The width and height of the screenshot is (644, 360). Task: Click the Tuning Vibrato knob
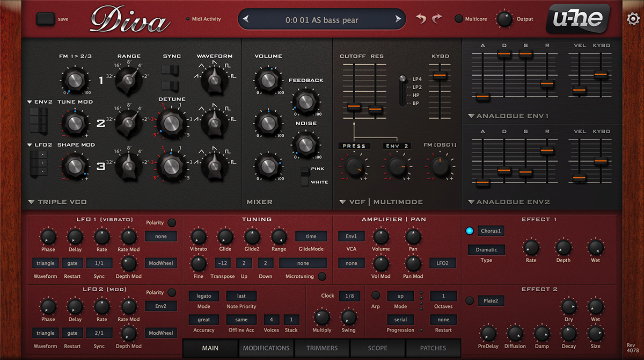tap(198, 236)
